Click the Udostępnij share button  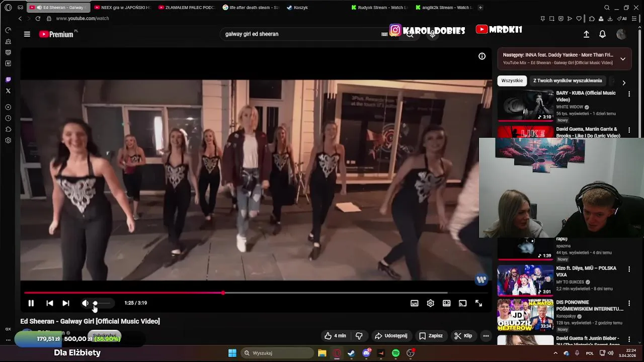pyautogui.click(x=391, y=336)
